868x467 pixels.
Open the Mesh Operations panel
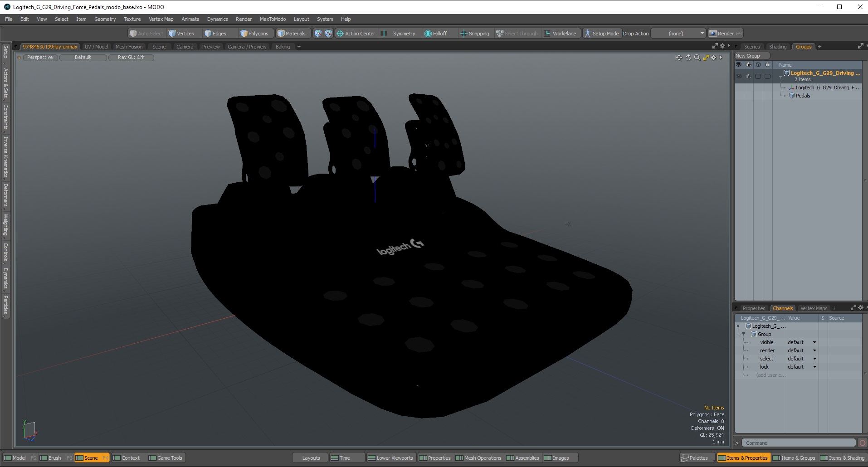(x=478, y=458)
